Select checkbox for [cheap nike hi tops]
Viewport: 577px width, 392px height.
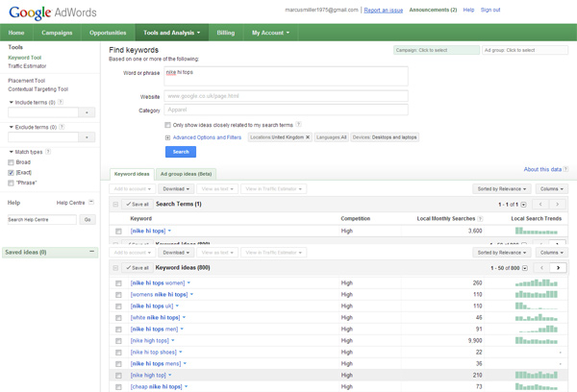tap(118, 387)
